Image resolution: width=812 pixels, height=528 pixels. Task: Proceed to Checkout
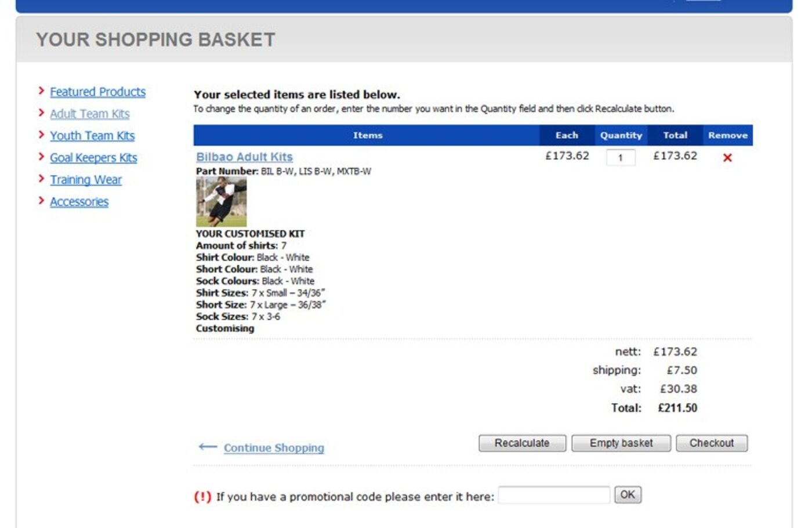(x=712, y=443)
